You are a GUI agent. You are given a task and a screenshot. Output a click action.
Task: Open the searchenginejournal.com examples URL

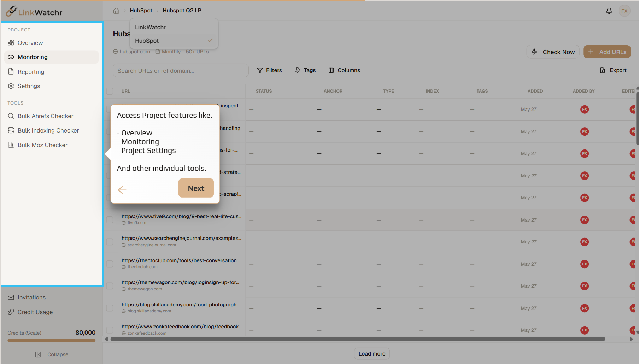[181, 238]
